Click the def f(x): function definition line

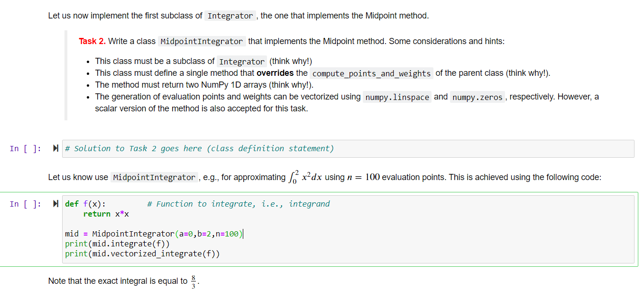tap(87, 204)
